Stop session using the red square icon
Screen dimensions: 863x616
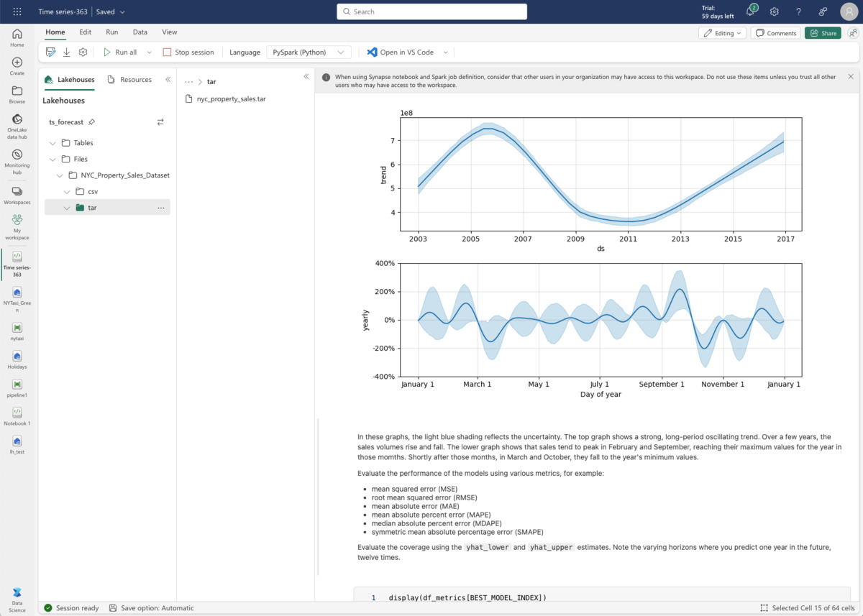click(x=166, y=51)
